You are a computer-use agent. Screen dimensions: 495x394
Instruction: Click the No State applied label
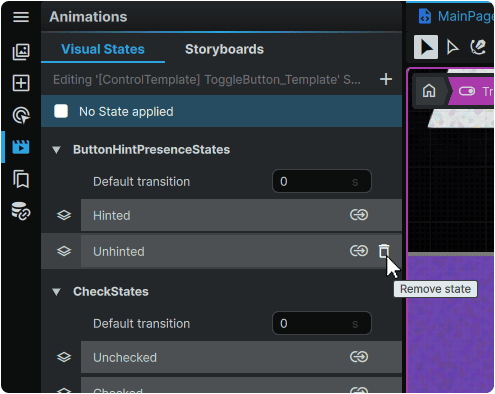126,112
